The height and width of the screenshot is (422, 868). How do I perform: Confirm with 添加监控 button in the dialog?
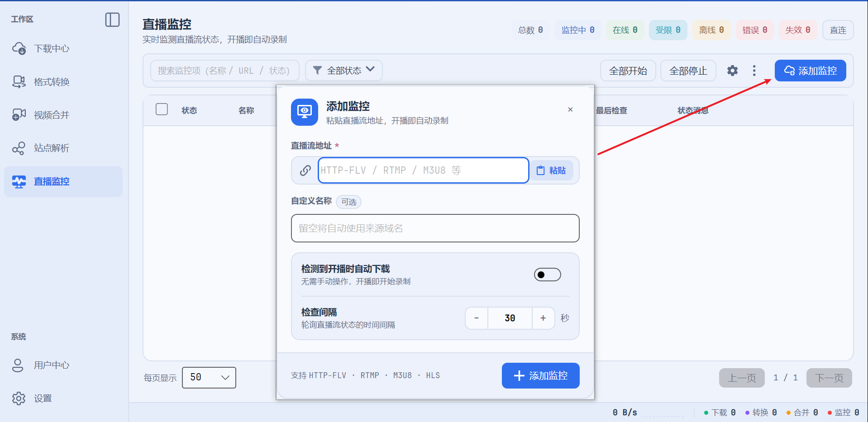[540, 375]
